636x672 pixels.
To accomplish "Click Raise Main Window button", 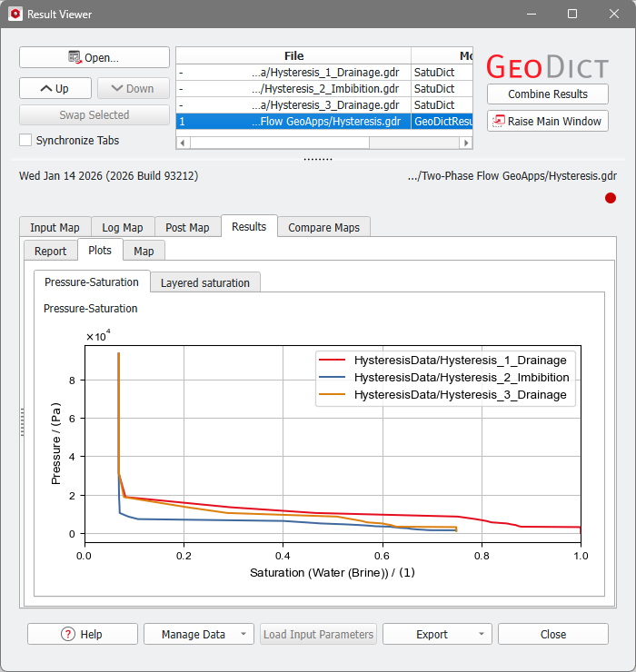I will 548,122.
